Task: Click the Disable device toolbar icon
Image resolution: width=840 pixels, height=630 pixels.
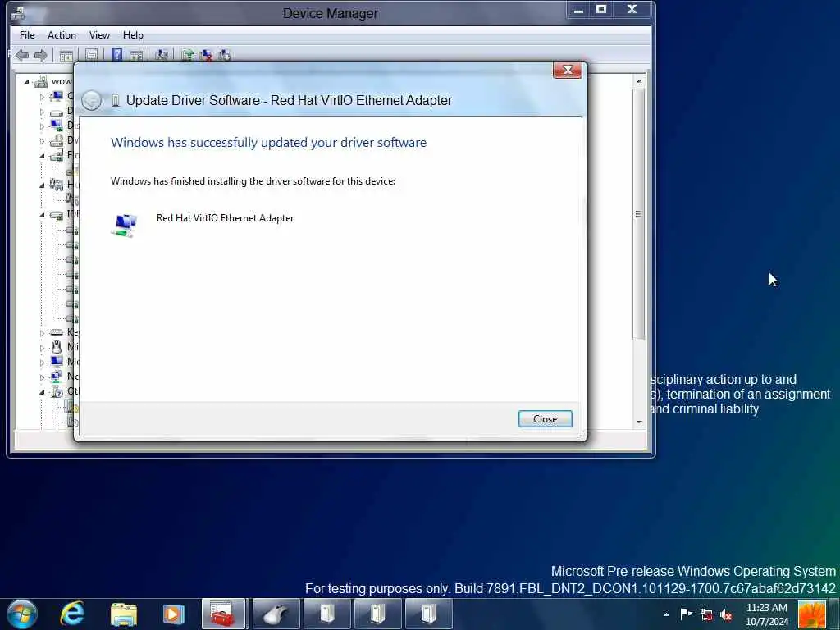Action: (x=225, y=55)
